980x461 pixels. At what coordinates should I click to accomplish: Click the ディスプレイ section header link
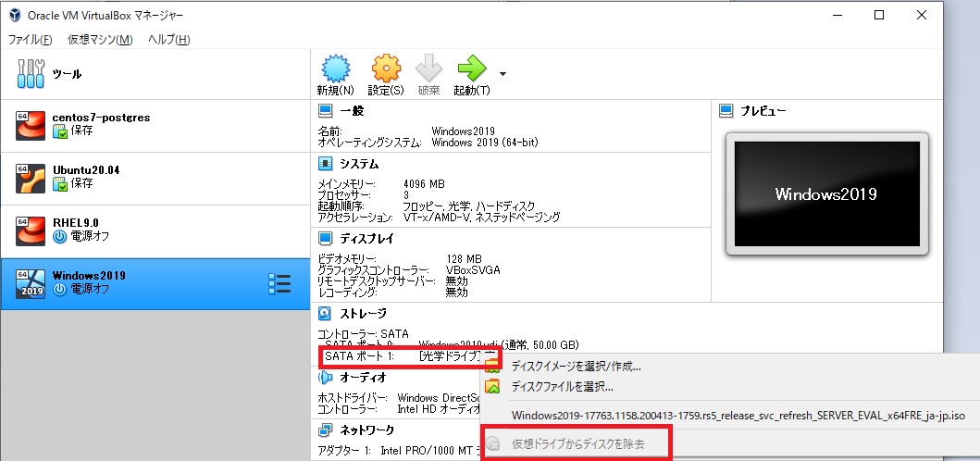pos(366,239)
